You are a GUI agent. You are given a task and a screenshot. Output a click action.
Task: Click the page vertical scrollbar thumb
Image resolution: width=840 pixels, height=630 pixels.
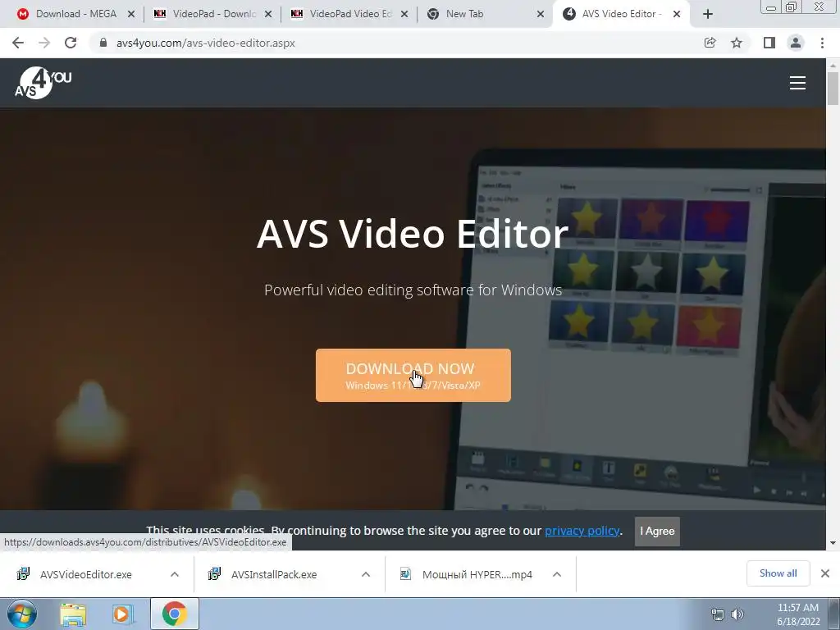833,89
